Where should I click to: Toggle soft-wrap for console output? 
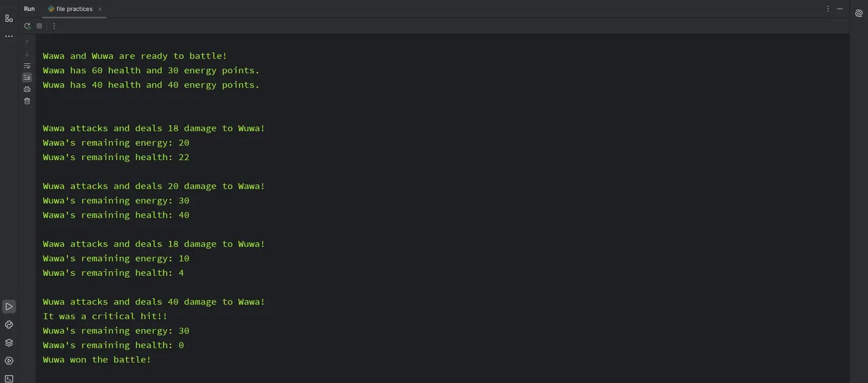pos(27,66)
